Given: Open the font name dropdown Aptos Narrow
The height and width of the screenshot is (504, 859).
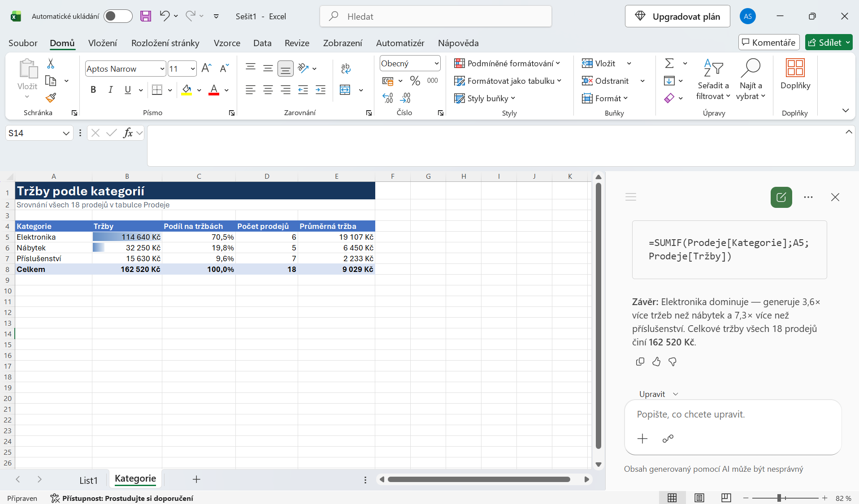Looking at the screenshot, I should coord(162,69).
